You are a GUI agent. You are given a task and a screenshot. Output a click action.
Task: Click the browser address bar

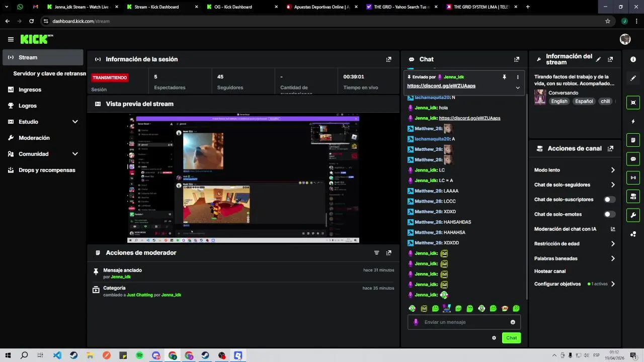[x=322, y=21]
